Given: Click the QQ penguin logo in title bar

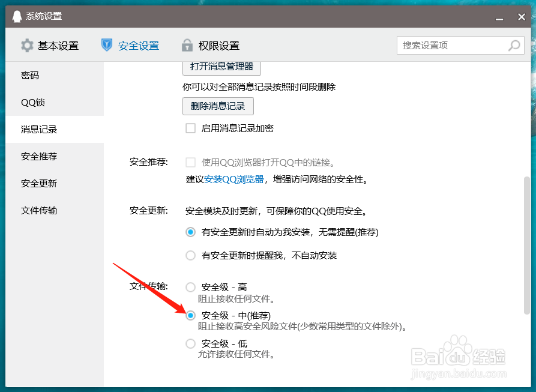Looking at the screenshot, I should pyautogui.click(x=17, y=16).
